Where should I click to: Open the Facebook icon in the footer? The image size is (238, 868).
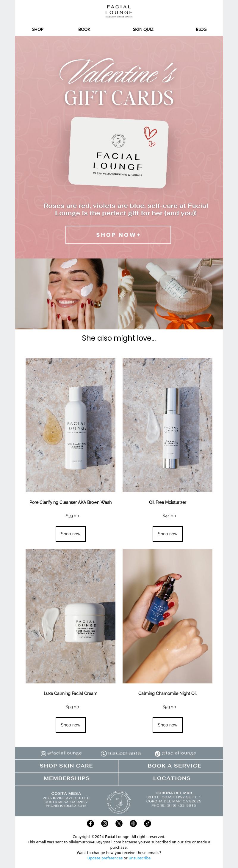point(90,823)
